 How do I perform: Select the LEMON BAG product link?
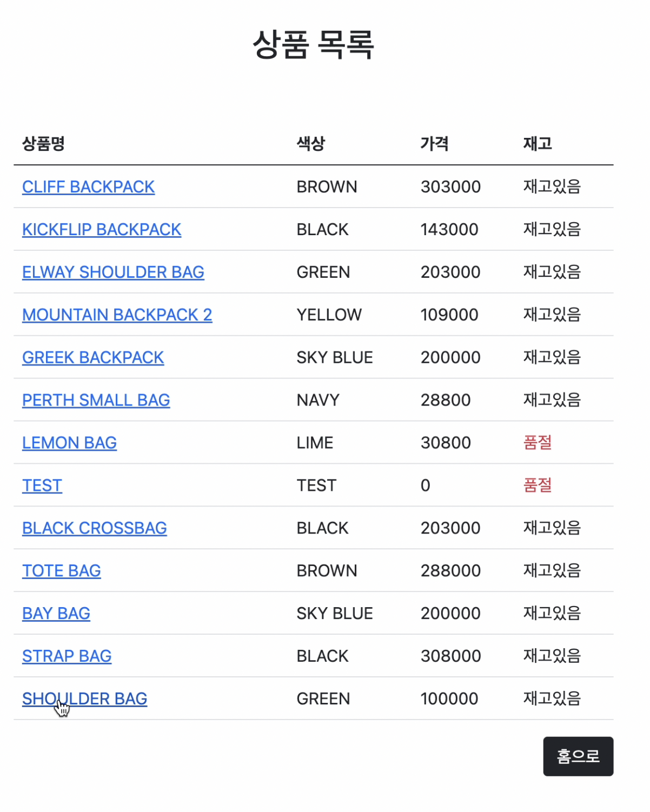[x=69, y=443]
